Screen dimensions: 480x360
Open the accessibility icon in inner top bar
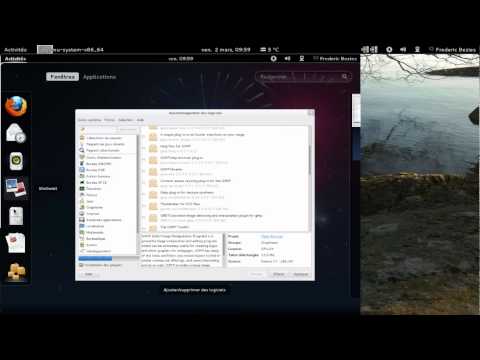click(x=302, y=59)
